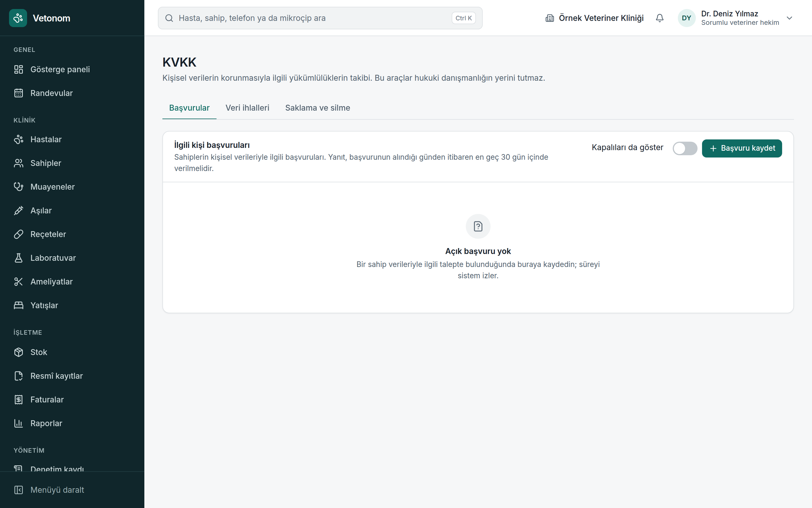Click the magnifier icon in search bar
This screenshot has height=508, width=812.
(x=169, y=18)
